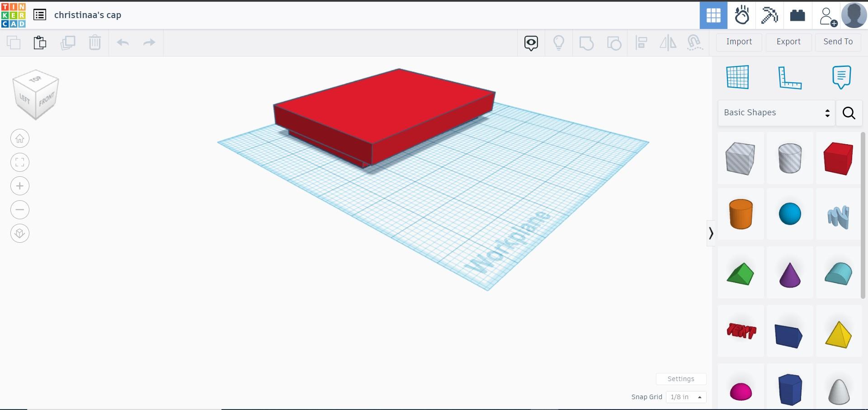Click the Mirror tool icon
The height and width of the screenshot is (410, 868).
point(668,43)
